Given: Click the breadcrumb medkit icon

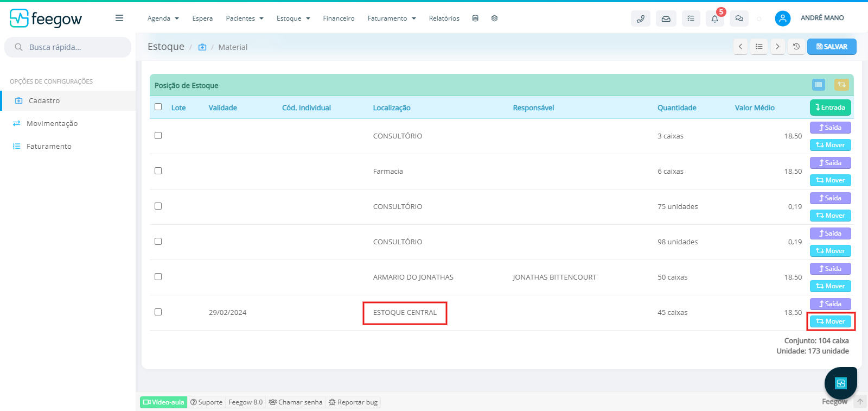Looking at the screenshot, I should [202, 47].
